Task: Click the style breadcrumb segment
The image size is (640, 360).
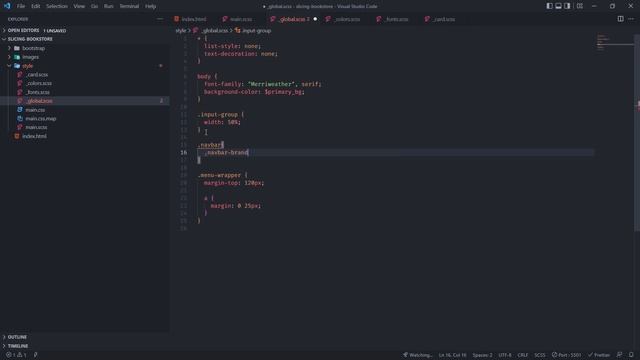Action: 180,31
